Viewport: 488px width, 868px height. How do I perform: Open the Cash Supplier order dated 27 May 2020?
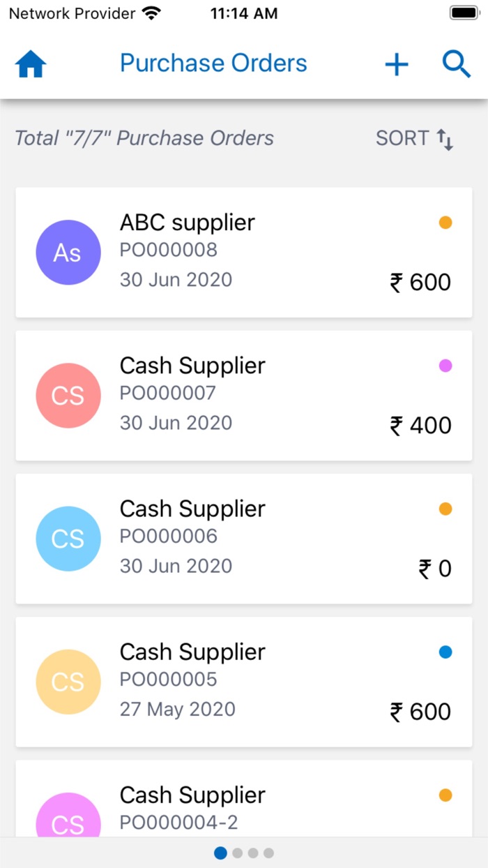[x=244, y=682]
